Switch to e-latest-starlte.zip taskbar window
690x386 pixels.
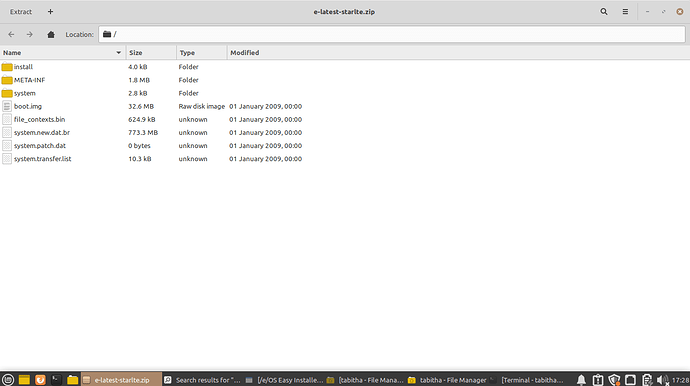click(121, 380)
